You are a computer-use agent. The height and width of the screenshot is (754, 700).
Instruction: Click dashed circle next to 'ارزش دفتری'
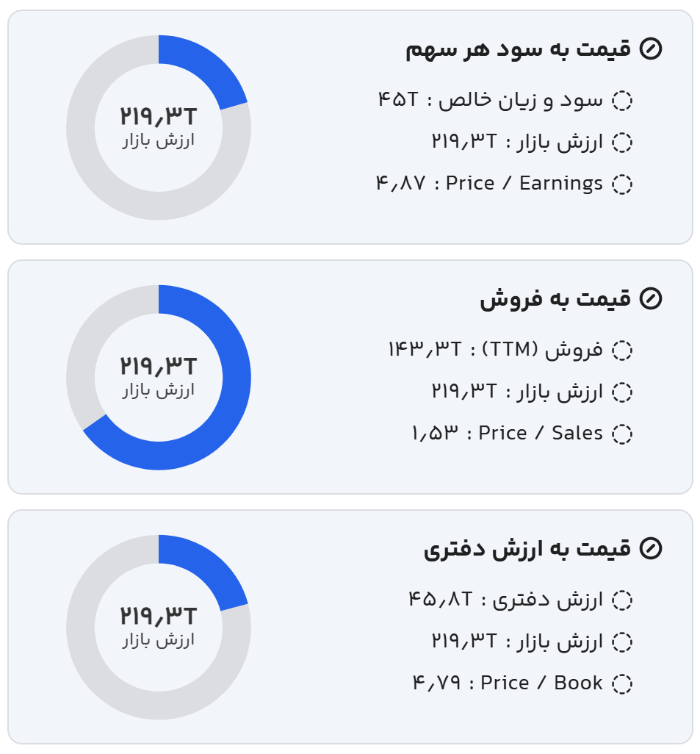coord(622,600)
